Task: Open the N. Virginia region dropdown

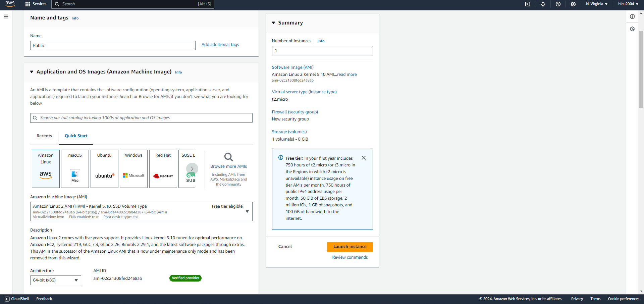Action: [x=597, y=4]
